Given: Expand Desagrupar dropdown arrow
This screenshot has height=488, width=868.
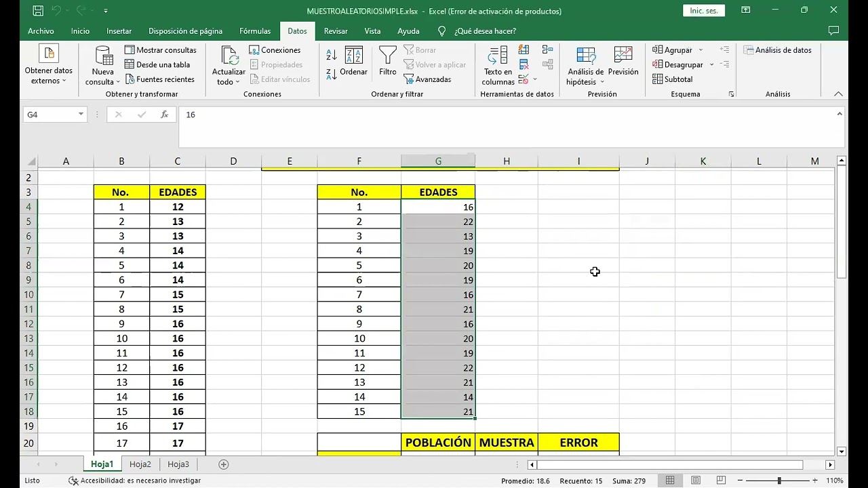Looking at the screenshot, I should coord(711,64).
